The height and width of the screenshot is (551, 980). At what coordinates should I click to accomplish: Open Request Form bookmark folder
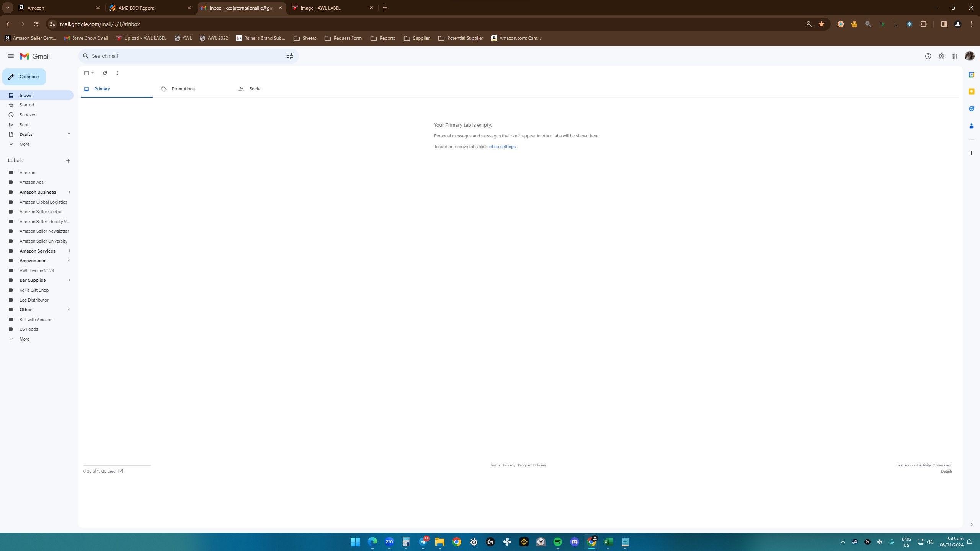(343, 38)
